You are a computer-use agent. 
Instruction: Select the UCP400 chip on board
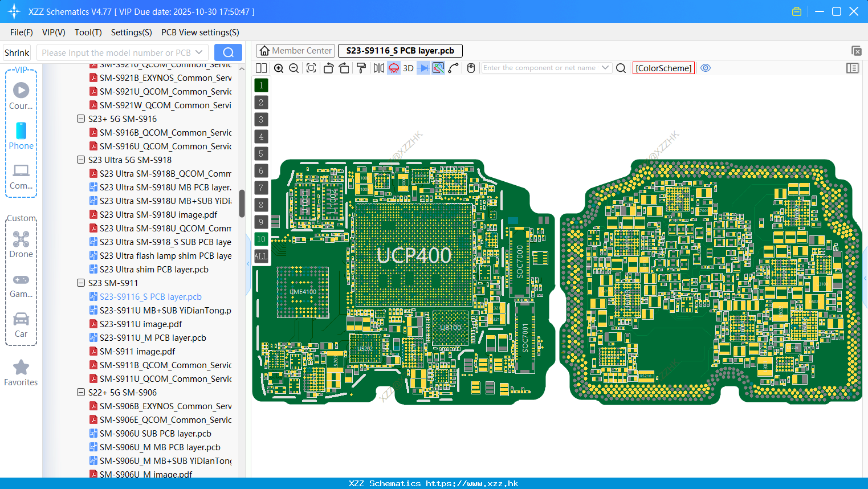click(x=414, y=255)
